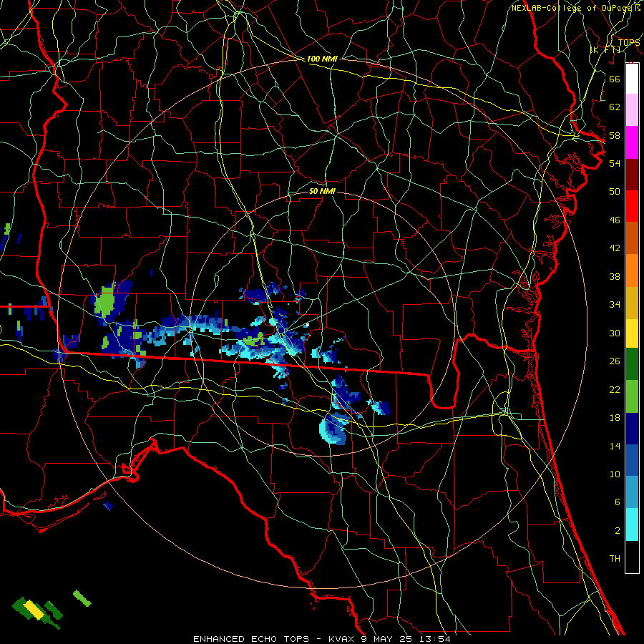Click the sky blue legend swatch
Viewport: 644px width, 644px height.
632,492
